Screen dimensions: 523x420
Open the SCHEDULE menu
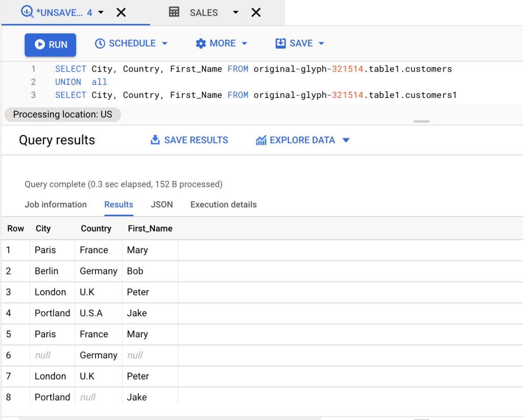pos(132,43)
